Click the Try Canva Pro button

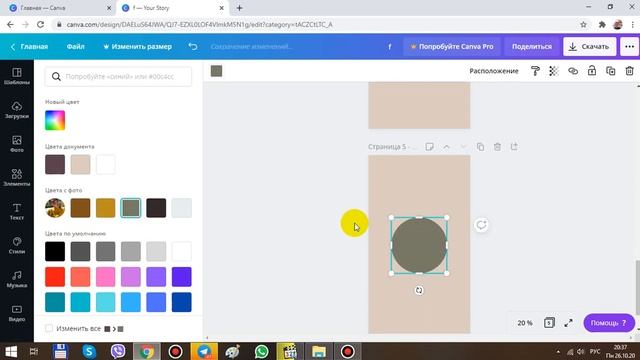tap(451, 47)
